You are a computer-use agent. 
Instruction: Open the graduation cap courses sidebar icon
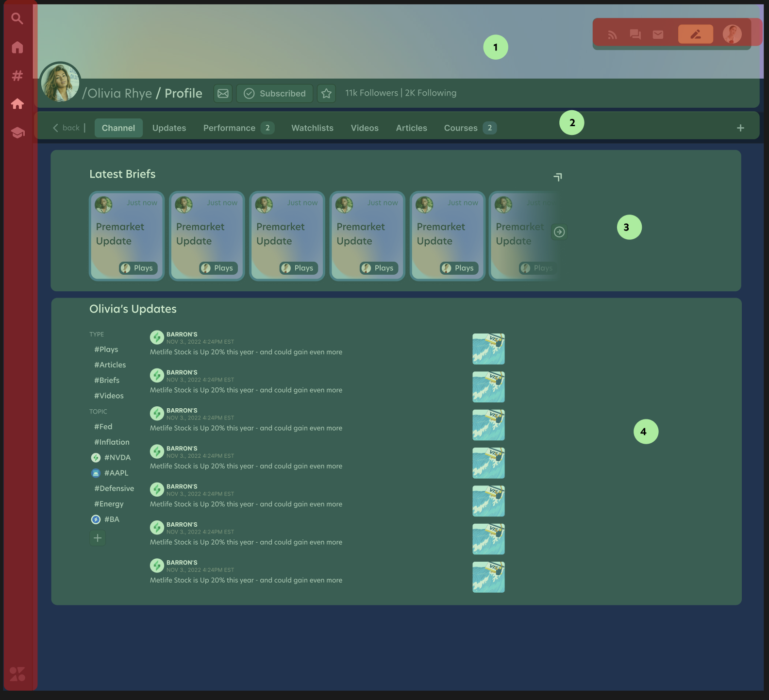click(x=17, y=133)
